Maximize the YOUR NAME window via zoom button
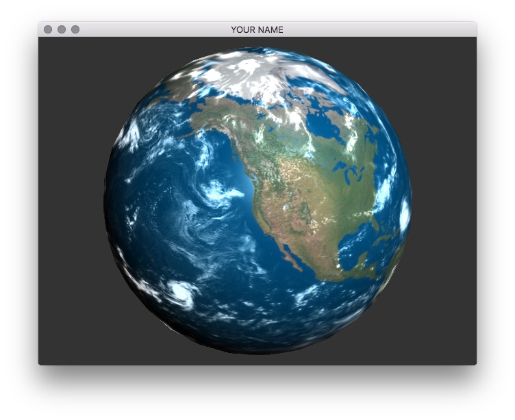This screenshot has width=515, height=420. point(75,29)
